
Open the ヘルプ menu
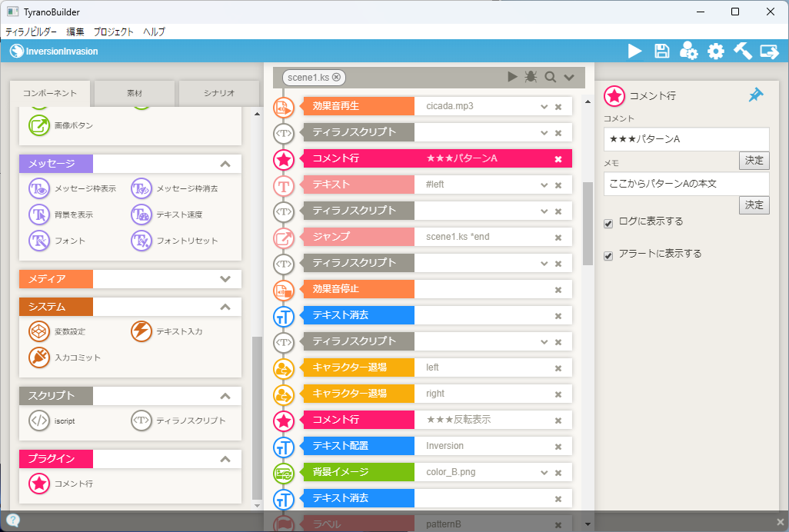151,32
